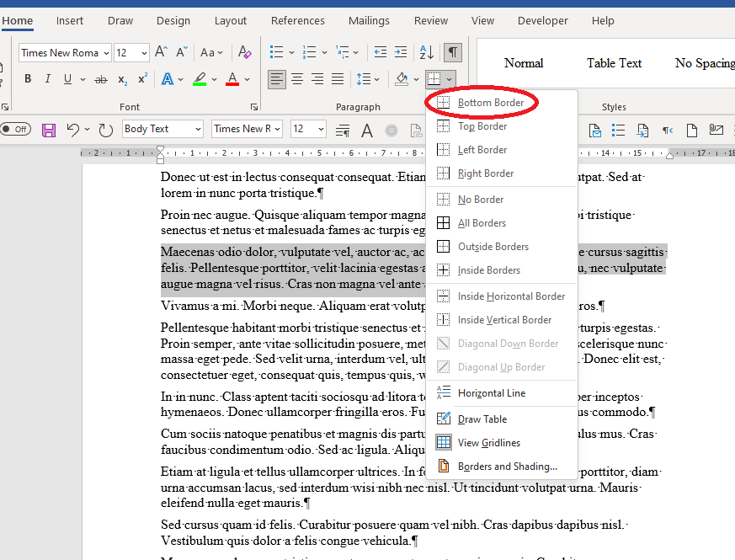The image size is (735, 560).
Task: Toggle Show/Hide paragraph marks button
Action: point(453,52)
